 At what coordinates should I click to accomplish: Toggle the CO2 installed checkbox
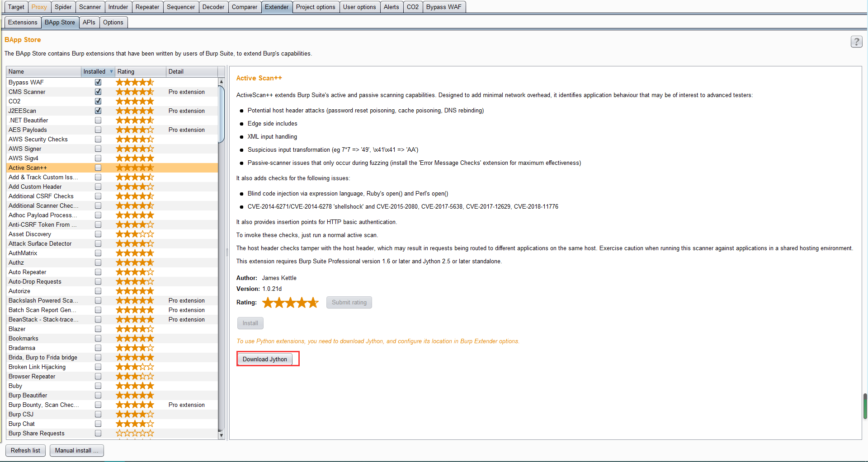(98, 101)
